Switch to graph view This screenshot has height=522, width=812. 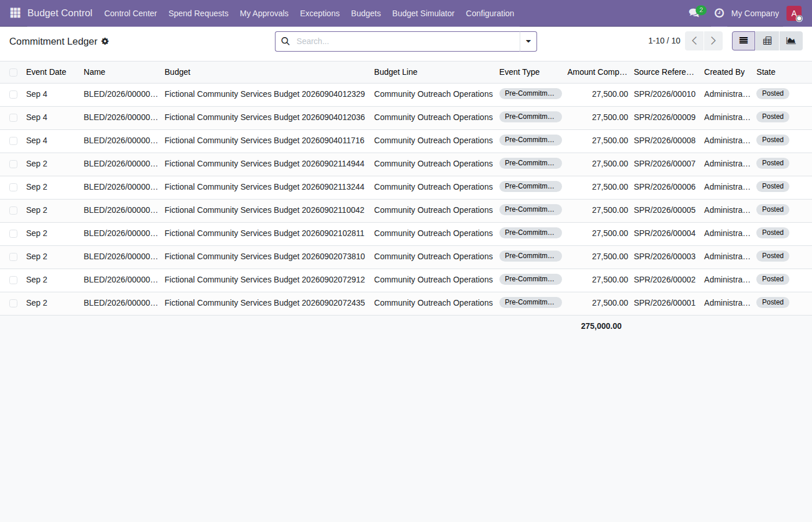coord(791,41)
